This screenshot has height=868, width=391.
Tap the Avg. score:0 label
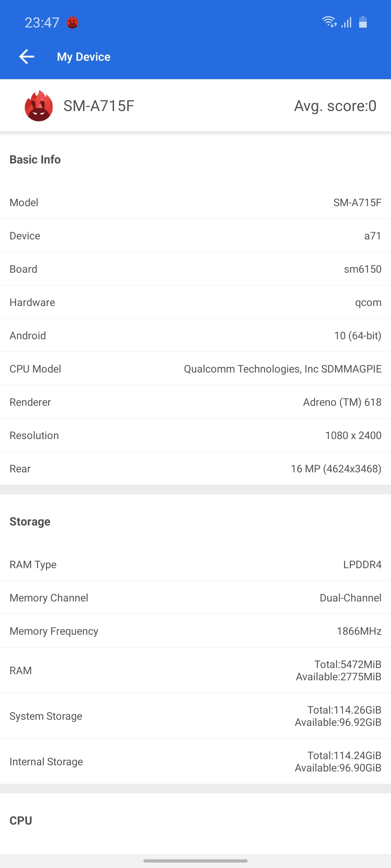335,106
